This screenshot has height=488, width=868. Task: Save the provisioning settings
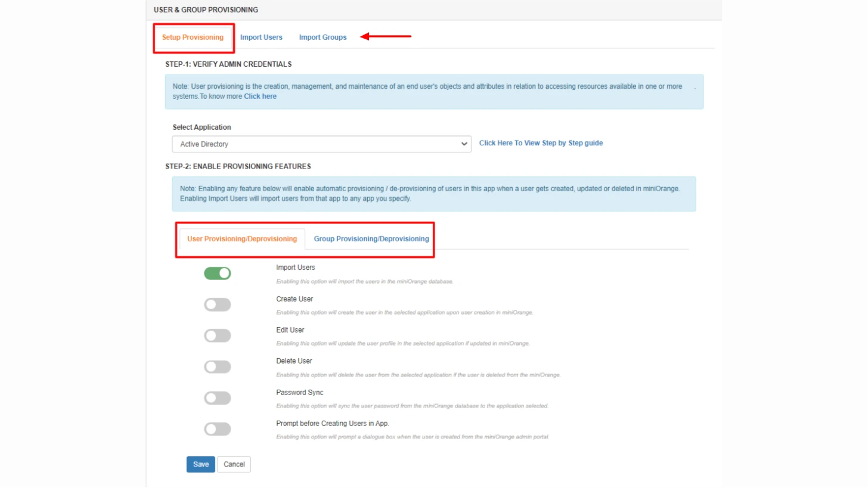(200, 464)
